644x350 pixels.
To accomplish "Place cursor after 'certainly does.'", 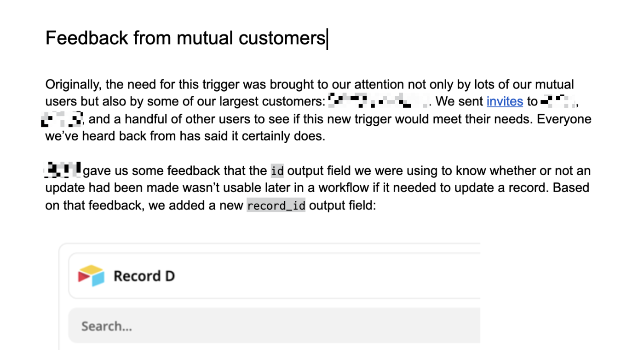I will pyautogui.click(x=326, y=137).
